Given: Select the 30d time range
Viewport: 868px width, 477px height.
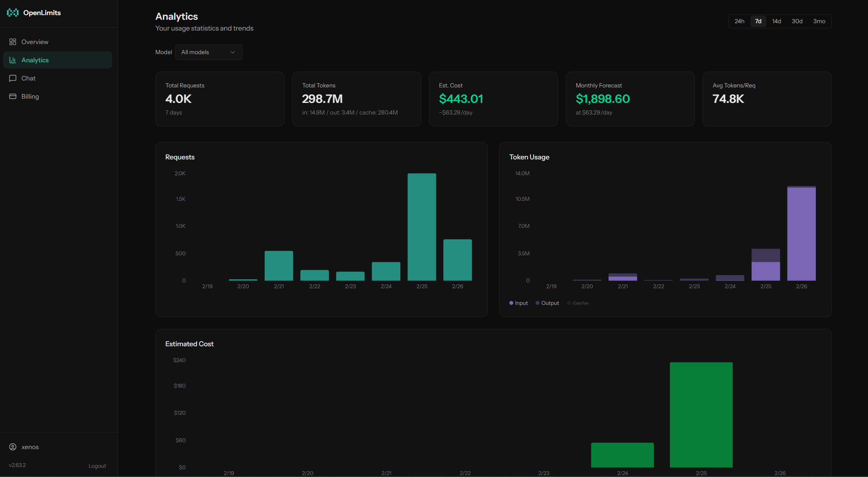Looking at the screenshot, I should tap(797, 21).
